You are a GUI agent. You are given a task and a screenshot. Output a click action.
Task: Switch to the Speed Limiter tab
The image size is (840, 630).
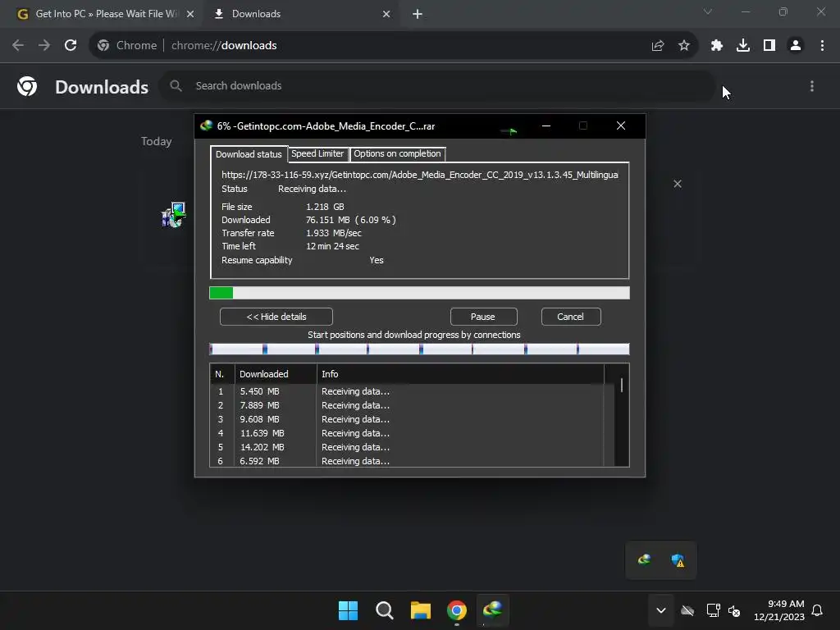tap(317, 153)
